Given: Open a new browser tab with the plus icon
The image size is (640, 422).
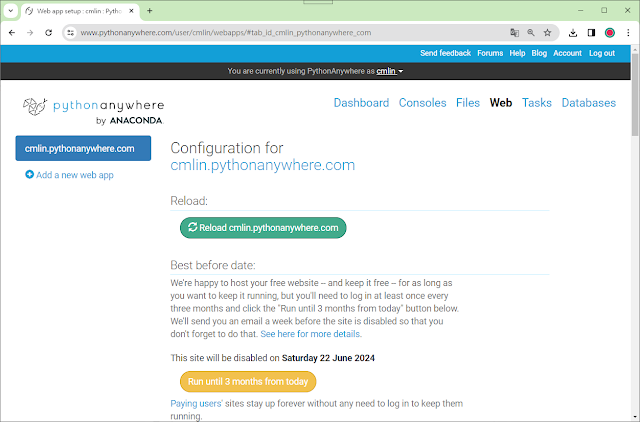Looking at the screenshot, I should tap(149, 11).
